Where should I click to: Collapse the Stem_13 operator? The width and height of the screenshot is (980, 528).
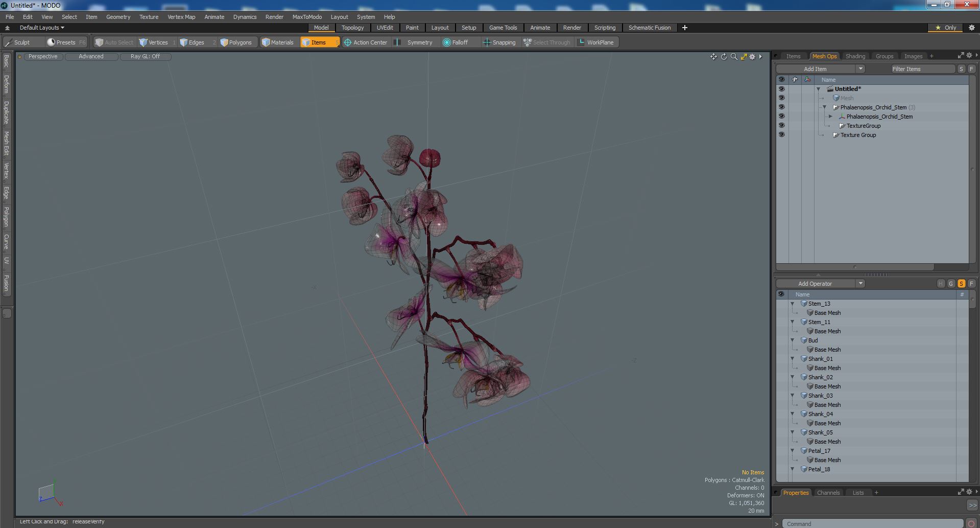point(793,304)
